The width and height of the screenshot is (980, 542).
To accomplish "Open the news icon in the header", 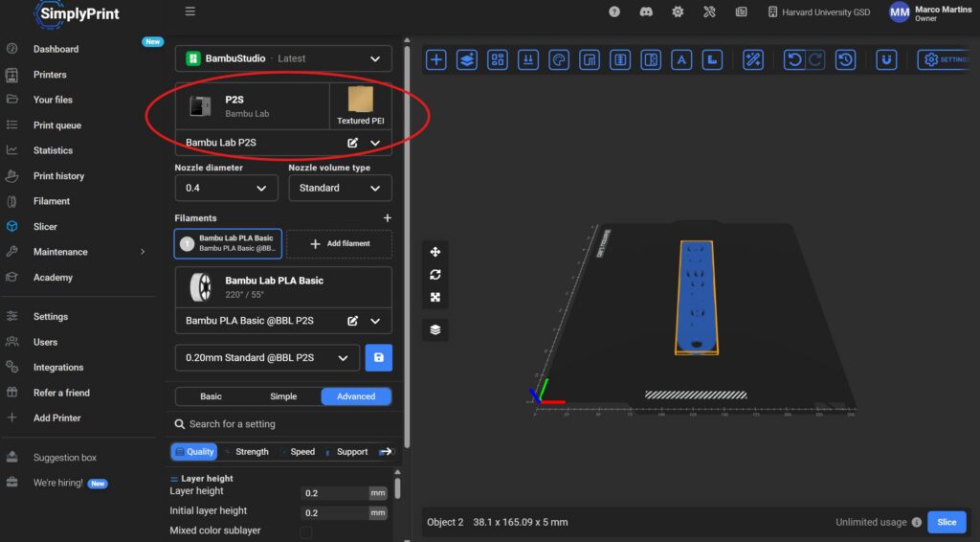I will tap(741, 11).
